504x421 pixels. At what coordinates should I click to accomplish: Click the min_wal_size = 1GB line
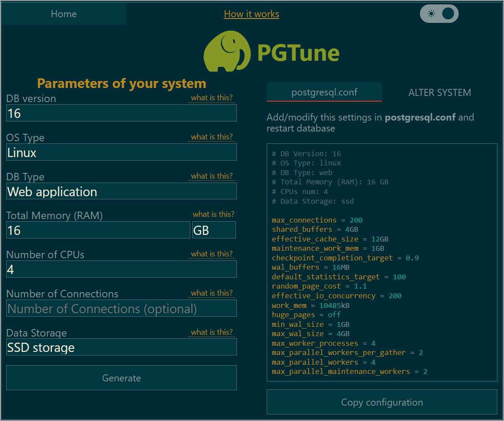[x=310, y=324]
